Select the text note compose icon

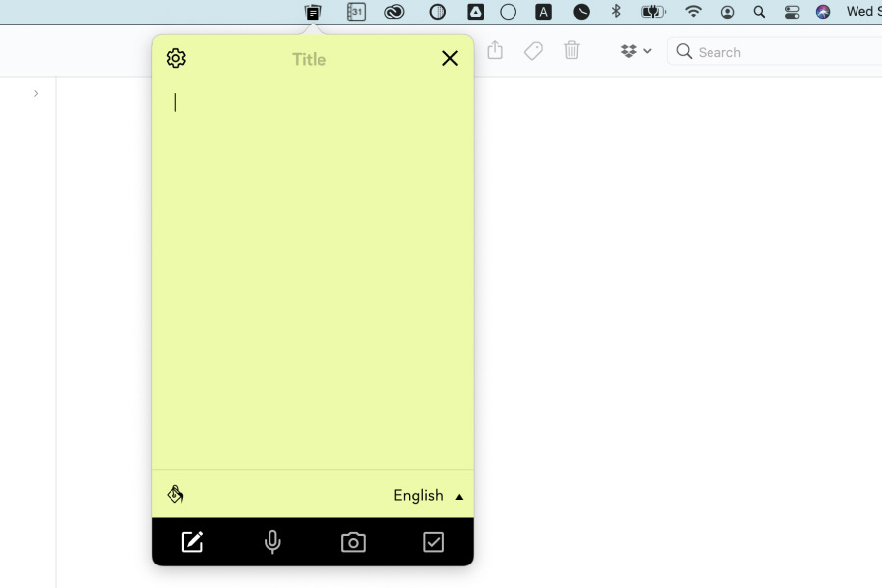(x=192, y=542)
